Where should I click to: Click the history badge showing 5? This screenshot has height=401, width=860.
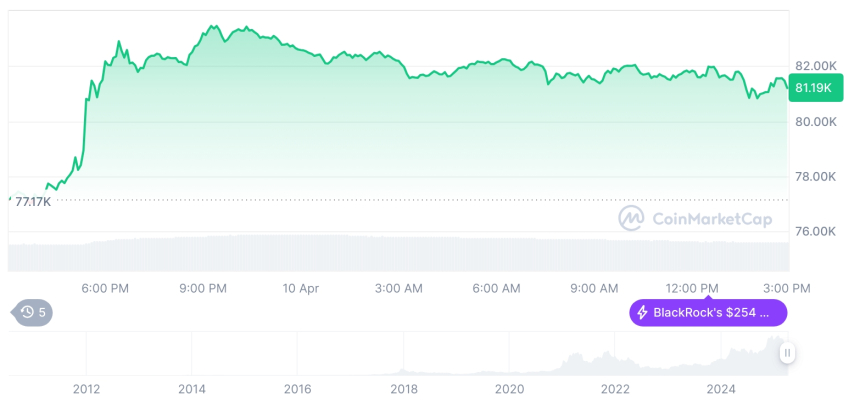[33, 313]
